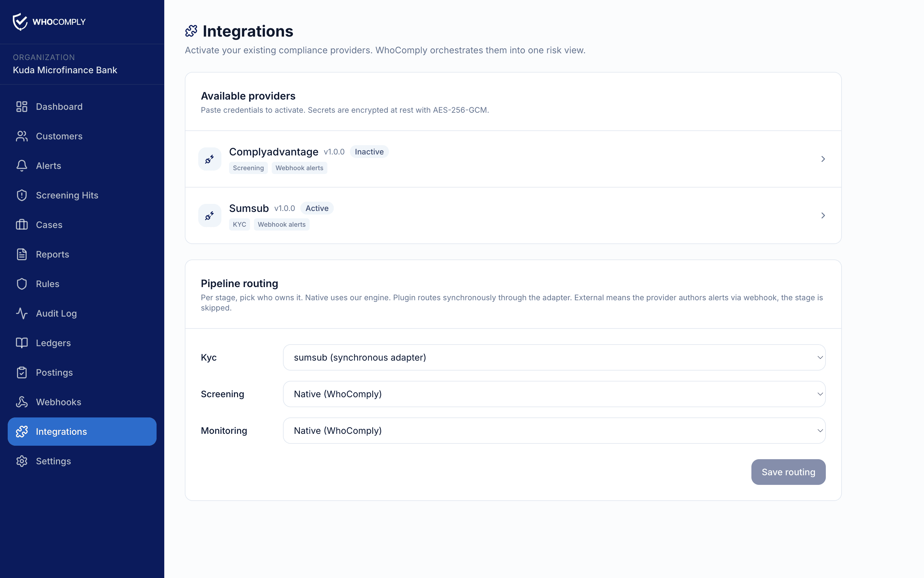Click the Pipeline routing heading
The image size is (924, 578).
click(x=239, y=284)
